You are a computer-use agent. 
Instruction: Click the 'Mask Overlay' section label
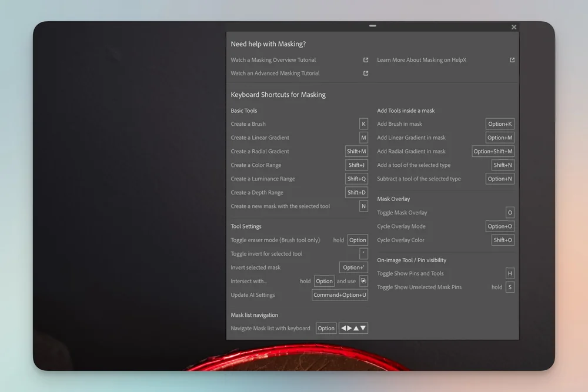(393, 199)
